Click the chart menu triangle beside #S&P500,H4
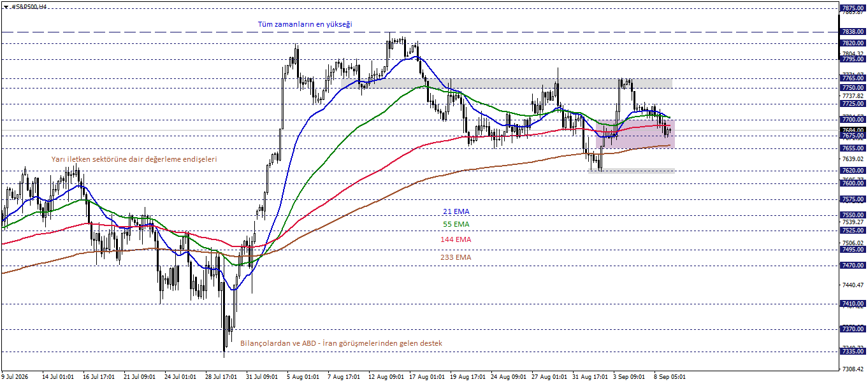The image size is (868, 384). (x=6, y=6)
